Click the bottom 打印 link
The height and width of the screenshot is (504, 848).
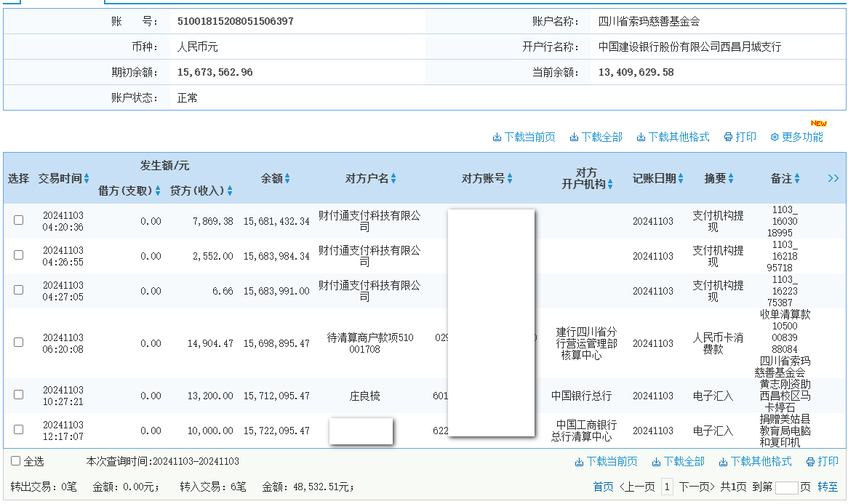pyautogui.click(x=828, y=461)
